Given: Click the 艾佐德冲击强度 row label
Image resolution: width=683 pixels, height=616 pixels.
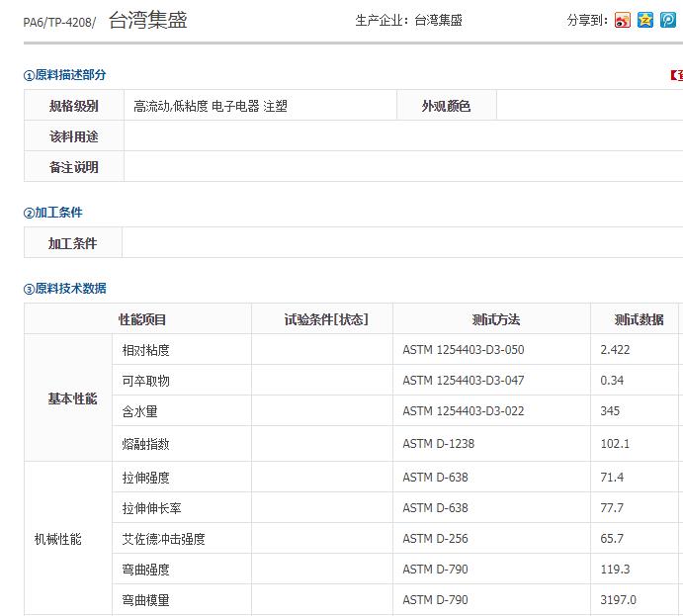Looking at the screenshot, I should [x=163, y=539].
